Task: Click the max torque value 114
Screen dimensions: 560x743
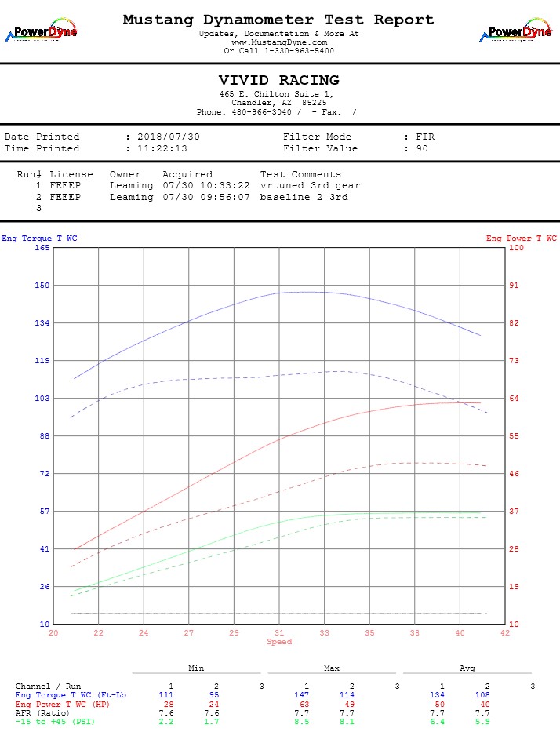Action: [x=347, y=695]
